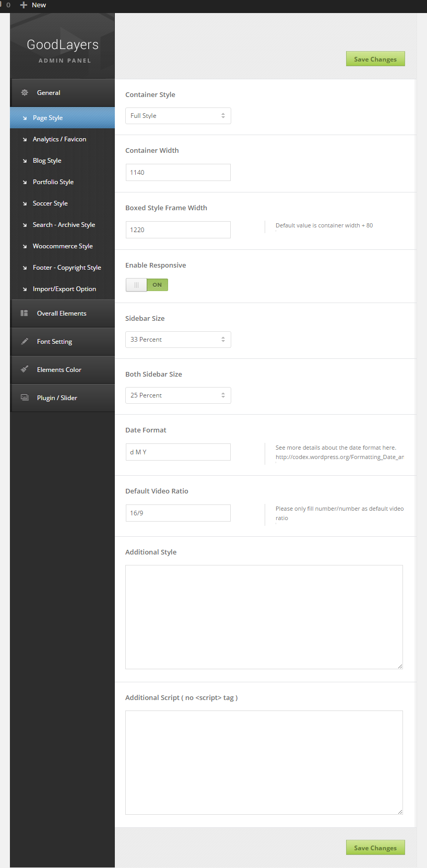Image resolution: width=427 pixels, height=868 pixels.
Task: Click the Container Width input field
Action: (x=178, y=173)
